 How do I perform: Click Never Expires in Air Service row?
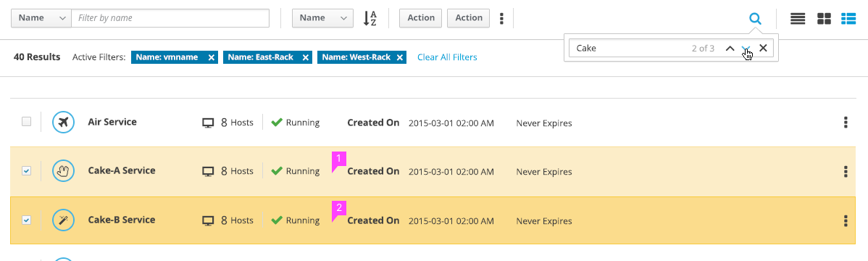click(544, 123)
